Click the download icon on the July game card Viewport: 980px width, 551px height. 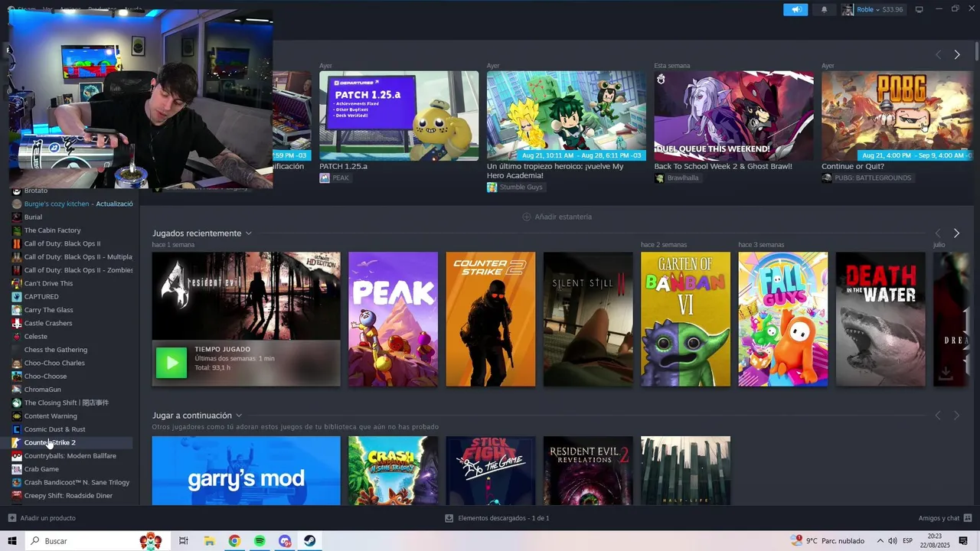[946, 373]
